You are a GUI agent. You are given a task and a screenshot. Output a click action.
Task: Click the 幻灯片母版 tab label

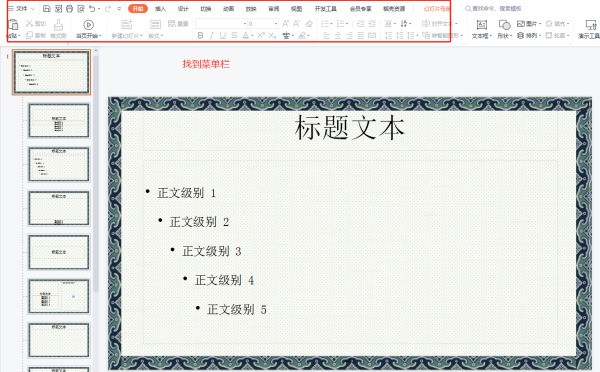[x=436, y=8]
